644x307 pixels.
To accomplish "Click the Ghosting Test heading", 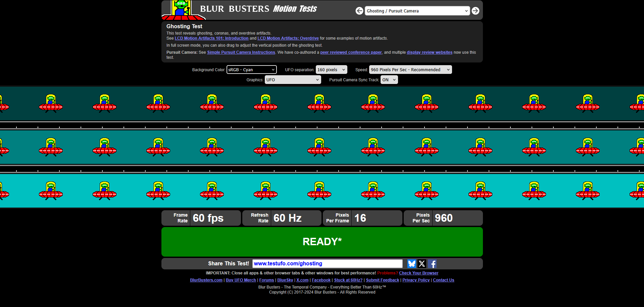I will click(x=184, y=26).
